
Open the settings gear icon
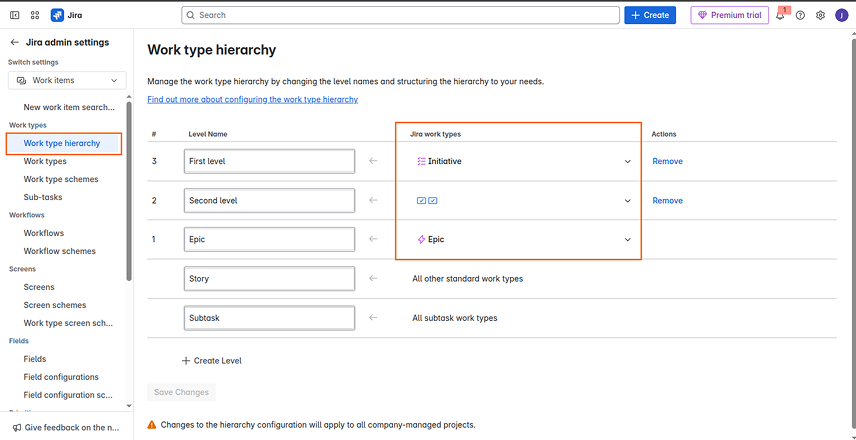click(x=820, y=16)
